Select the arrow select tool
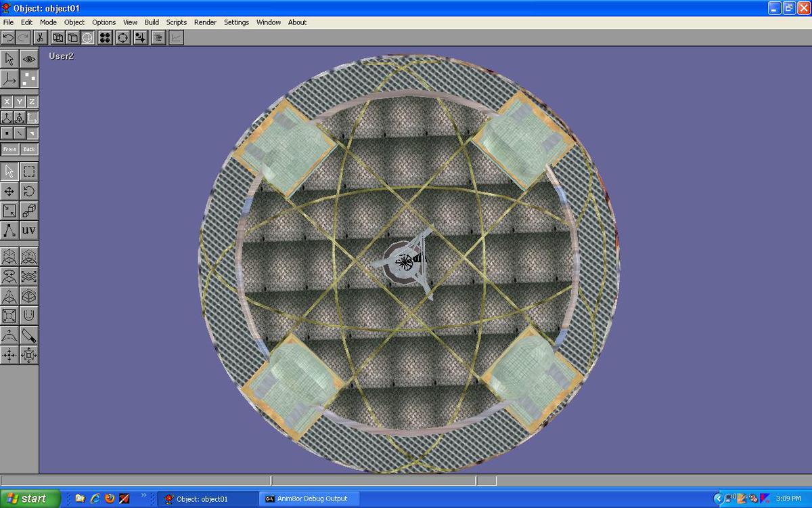 click(9, 171)
